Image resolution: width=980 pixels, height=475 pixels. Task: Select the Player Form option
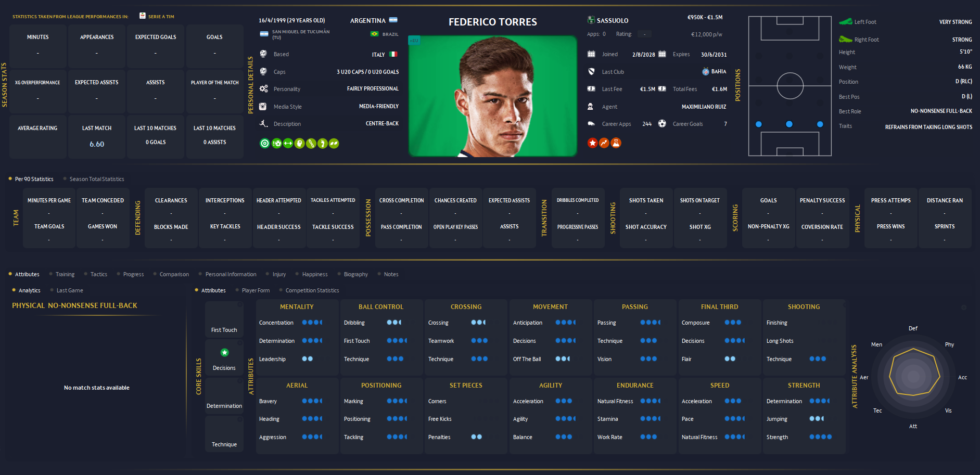(x=253, y=290)
